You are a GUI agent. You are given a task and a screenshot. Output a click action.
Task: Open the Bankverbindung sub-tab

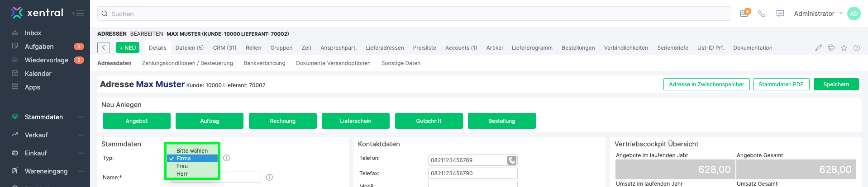coord(264,63)
